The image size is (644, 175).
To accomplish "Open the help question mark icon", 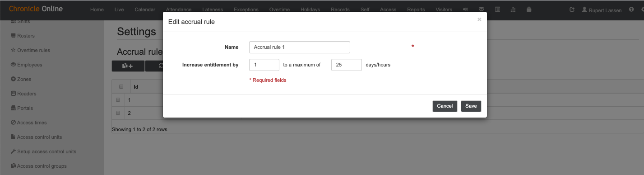I will click(x=631, y=9).
